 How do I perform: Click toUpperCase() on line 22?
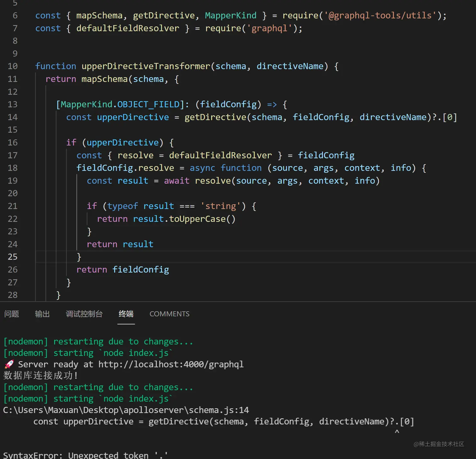202,219
